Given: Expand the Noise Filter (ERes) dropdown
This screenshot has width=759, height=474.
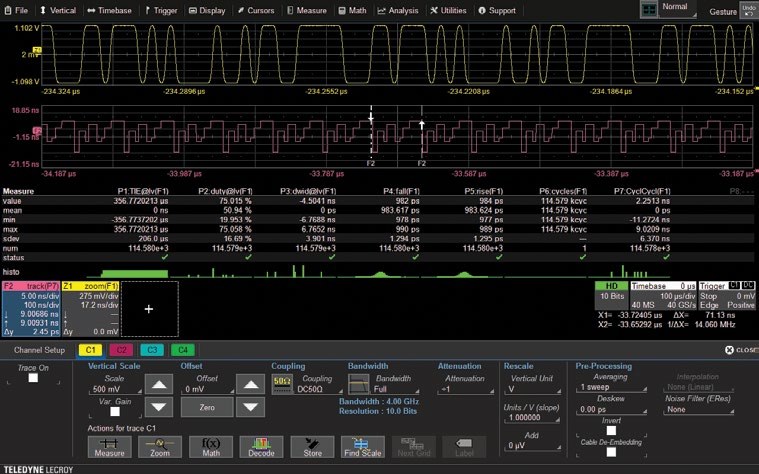Looking at the screenshot, I should tap(698, 410).
